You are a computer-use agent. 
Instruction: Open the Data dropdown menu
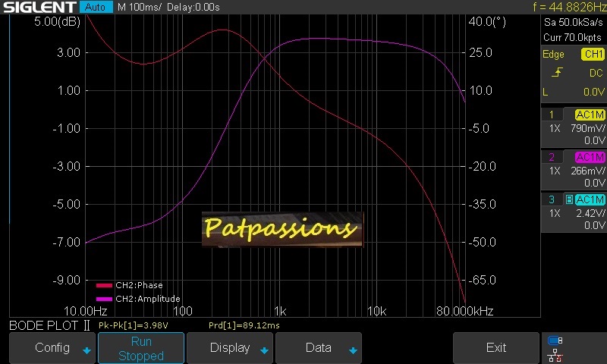pos(319,348)
